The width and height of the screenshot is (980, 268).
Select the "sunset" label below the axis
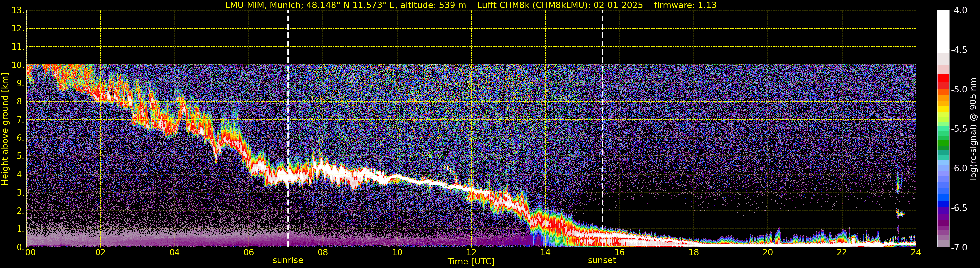(x=602, y=261)
